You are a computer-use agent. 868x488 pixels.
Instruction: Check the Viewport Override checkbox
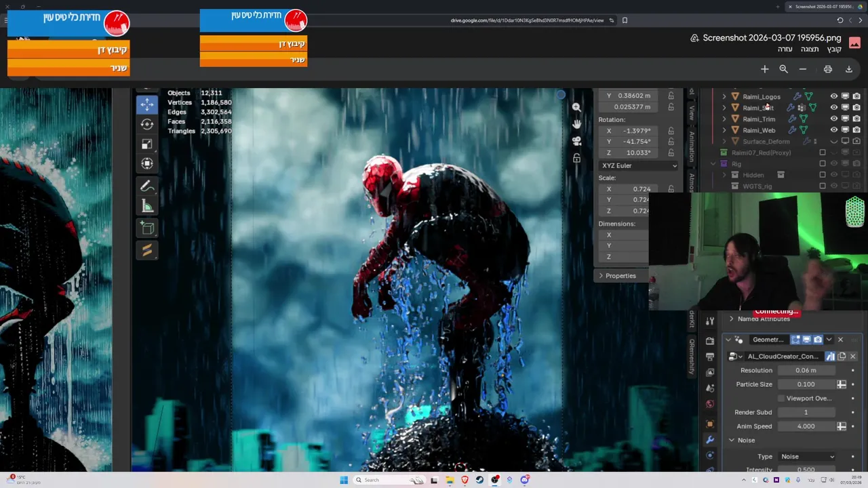(781, 399)
